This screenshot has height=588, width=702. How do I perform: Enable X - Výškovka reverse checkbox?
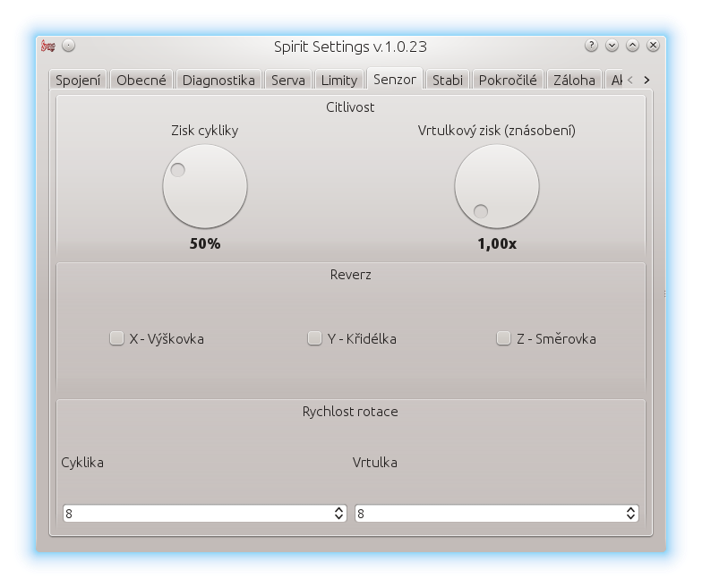click(x=116, y=338)
